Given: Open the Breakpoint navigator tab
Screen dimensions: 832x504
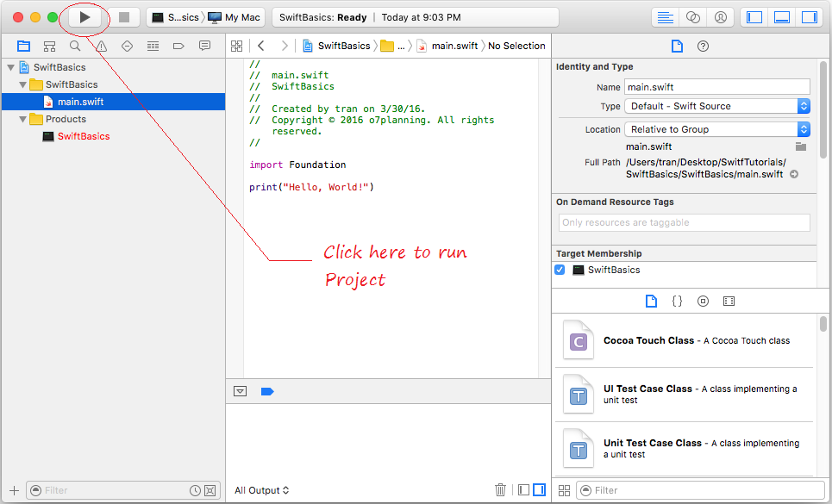Looking at the screenshot, I should click(x=178, y=47).
